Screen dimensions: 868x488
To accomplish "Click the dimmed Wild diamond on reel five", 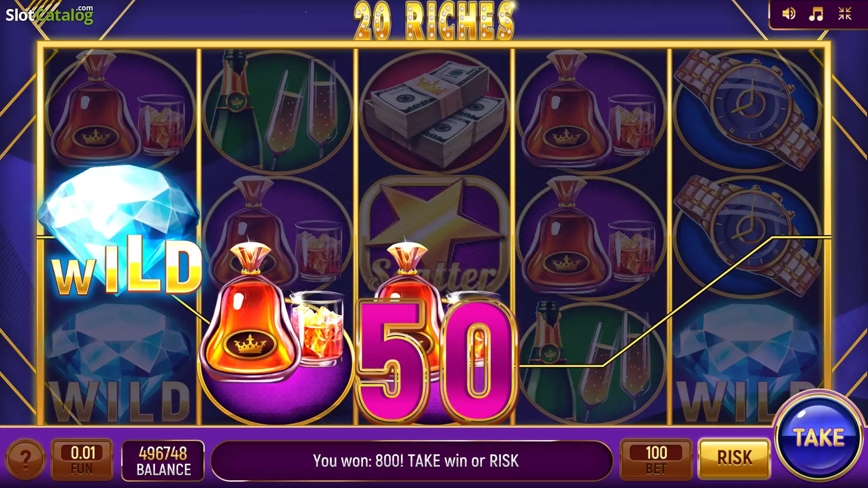I will coord(747,361).
